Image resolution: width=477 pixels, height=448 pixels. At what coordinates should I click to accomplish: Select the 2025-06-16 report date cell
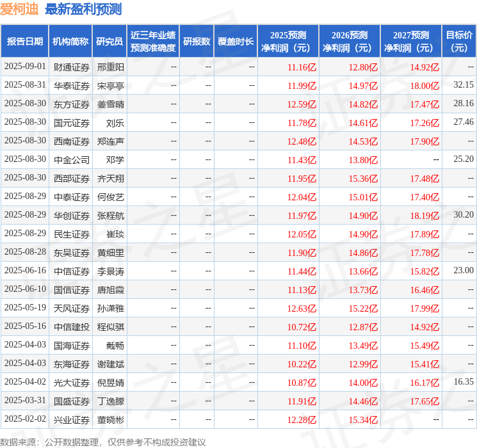[25, 270]
